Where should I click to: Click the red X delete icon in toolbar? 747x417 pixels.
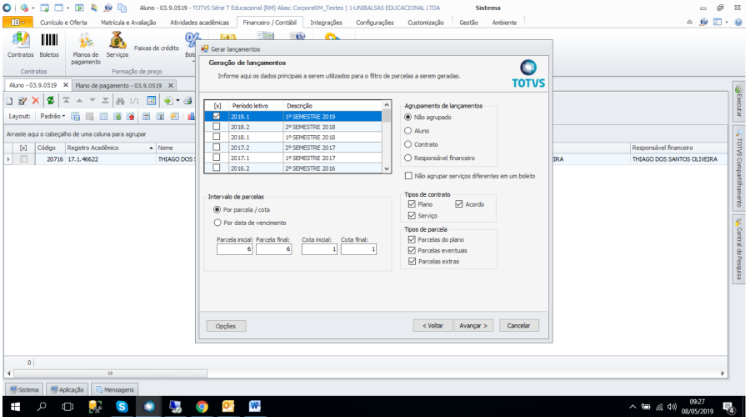(x=36, y=101)
